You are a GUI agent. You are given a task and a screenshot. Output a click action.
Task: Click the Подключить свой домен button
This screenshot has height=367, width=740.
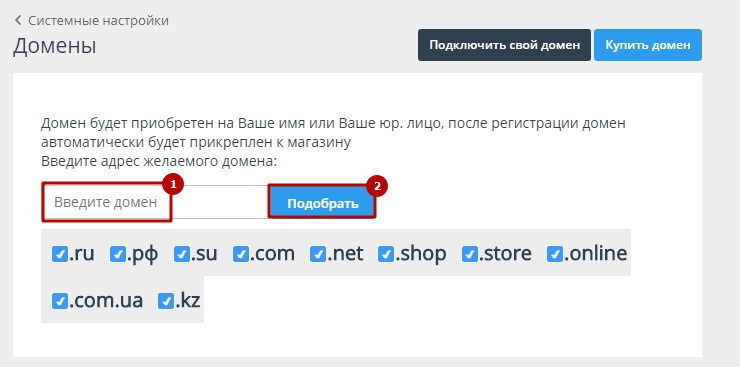click(x=504, y=45)
